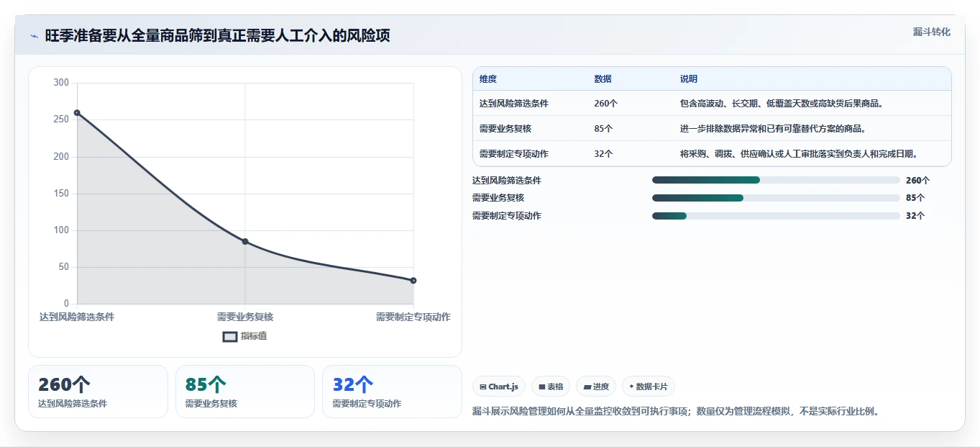Click the 32个 table value
Viewport: 980px width, 447px height.
pyautogui.click(x=604, y=154)
